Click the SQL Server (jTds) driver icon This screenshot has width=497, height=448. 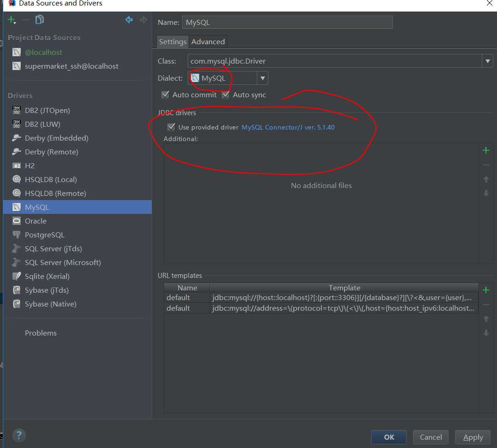17,249
